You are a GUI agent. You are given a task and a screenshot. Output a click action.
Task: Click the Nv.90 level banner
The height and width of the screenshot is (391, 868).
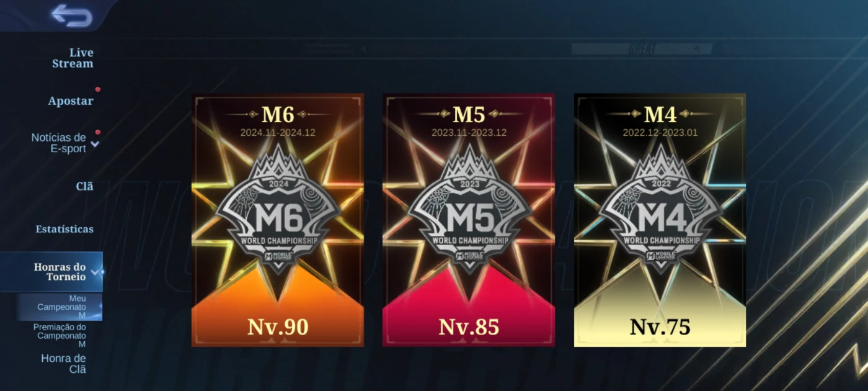pos(278,327)
